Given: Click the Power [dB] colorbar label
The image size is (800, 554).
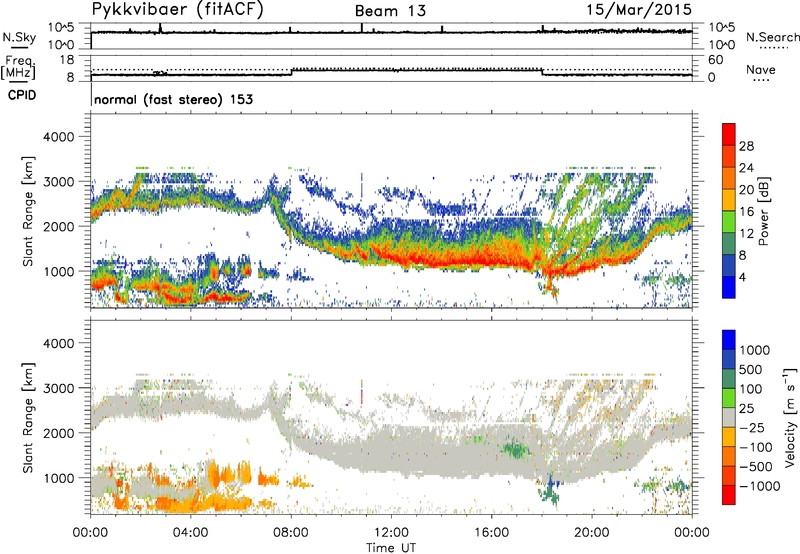Looking at the screenshot, I should click(x=763, y=211).
